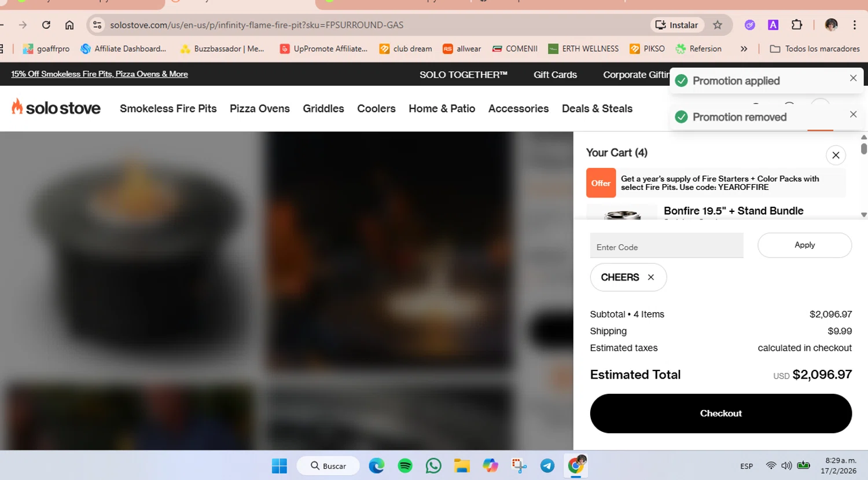Open WhatsApp from the taskbar
This screenshot has height=480, width=868.
[433, 466]
